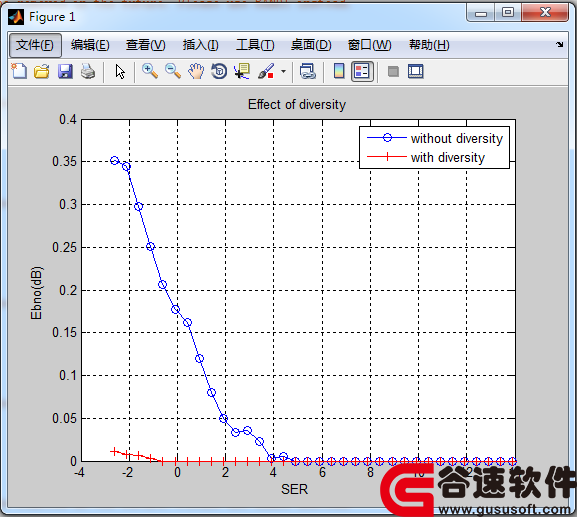Insert a colorbar using the toolbar icon
The image size is (577, 517).
click(x=339, y=71)
